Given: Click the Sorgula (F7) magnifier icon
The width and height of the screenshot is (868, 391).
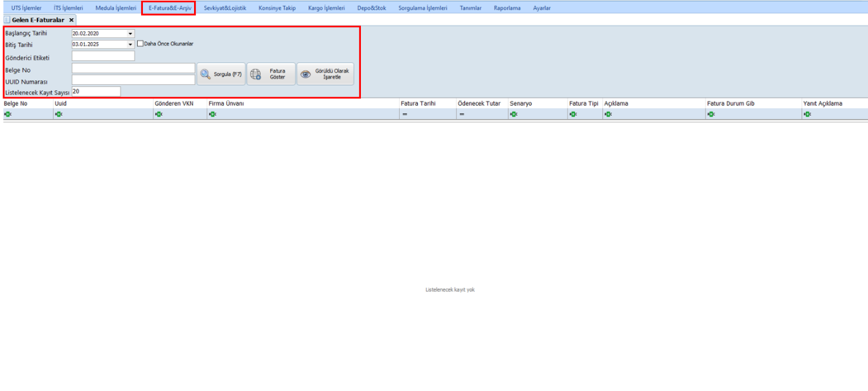Looking at the screenshot, I should [205, 74].
